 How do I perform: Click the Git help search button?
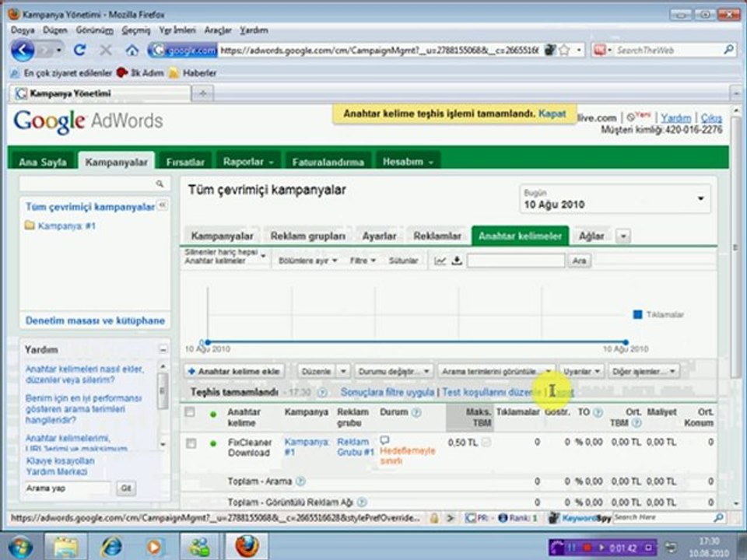126,488
